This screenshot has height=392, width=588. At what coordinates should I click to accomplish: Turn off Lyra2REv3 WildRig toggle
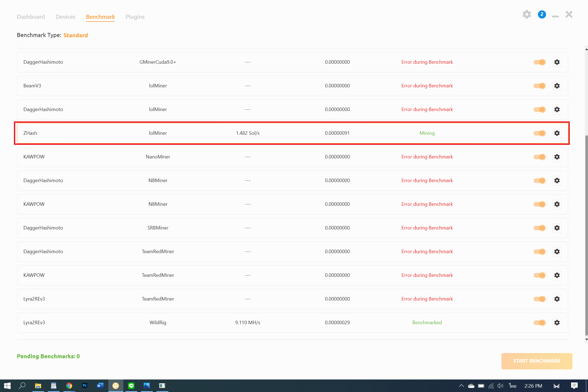click(x=540, y=323)
